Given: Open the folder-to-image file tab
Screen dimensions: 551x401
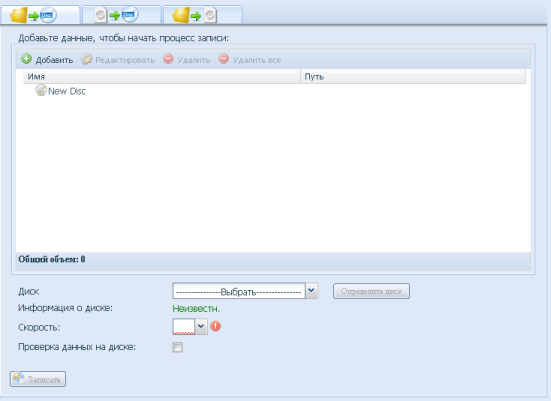Looking at the screenshot, I should [x=203, y=15].
